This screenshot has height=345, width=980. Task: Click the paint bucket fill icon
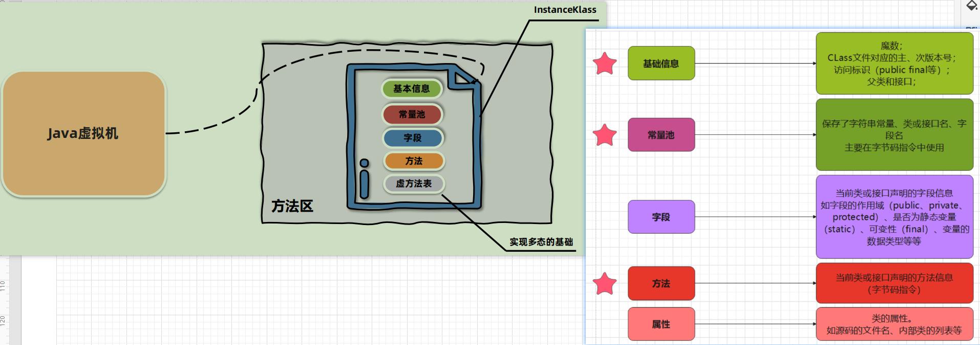(972, 6)
